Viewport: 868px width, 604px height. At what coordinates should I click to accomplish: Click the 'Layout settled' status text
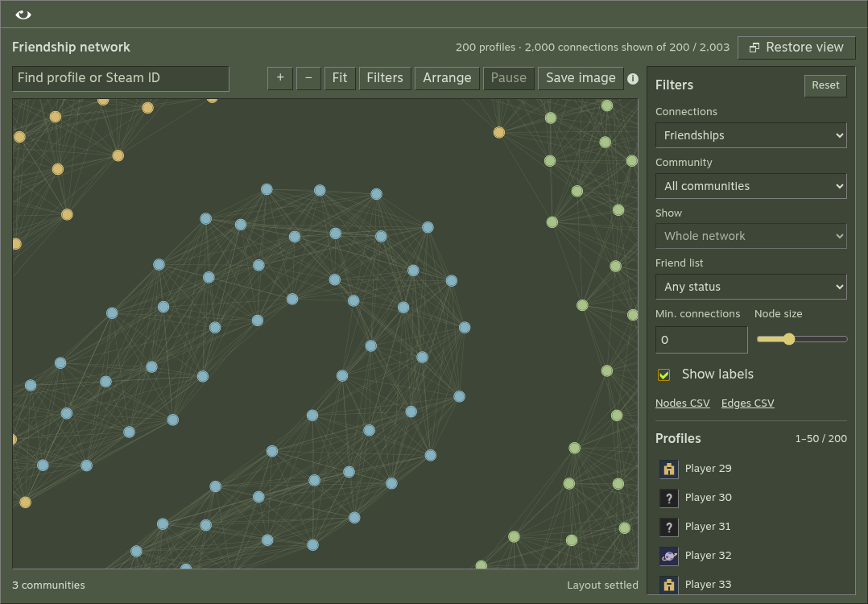coord(602,585)
